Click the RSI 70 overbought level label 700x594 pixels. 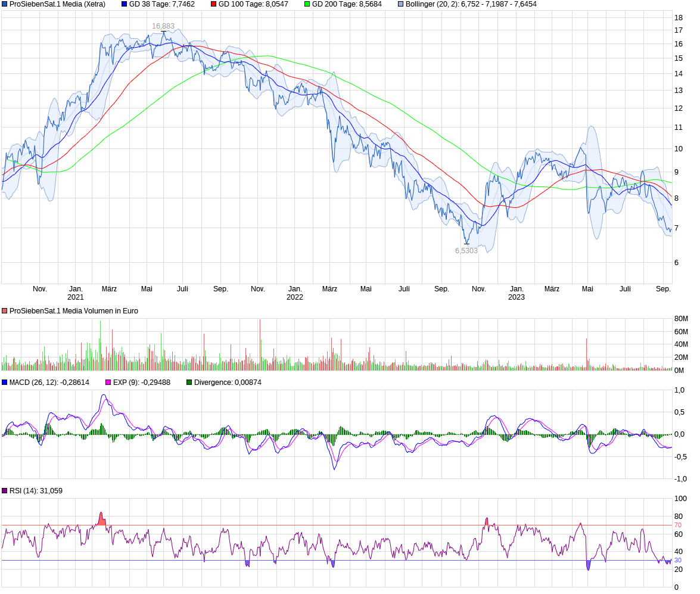pos(678,525)
